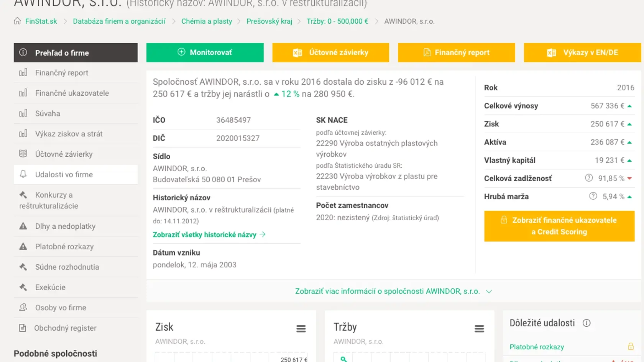Click help icon beside Hrubá marža
The height and width of the screenshot is (362, 644).
(593, 196)
